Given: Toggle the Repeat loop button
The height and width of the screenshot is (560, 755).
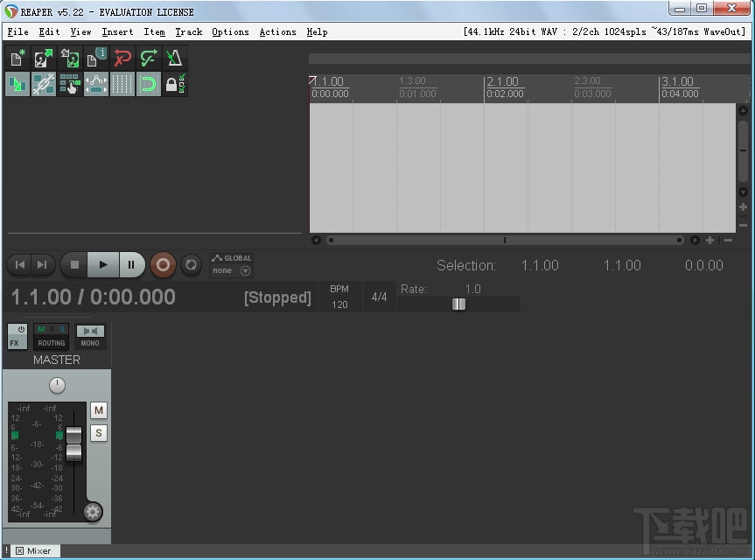Looking at the screenshot, I should click(x=192, y=265).
